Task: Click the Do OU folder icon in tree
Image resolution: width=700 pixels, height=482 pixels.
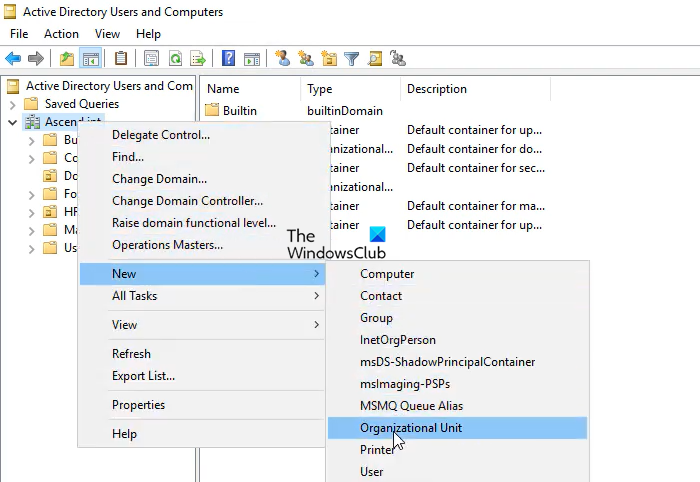Action: click(50, 175)
